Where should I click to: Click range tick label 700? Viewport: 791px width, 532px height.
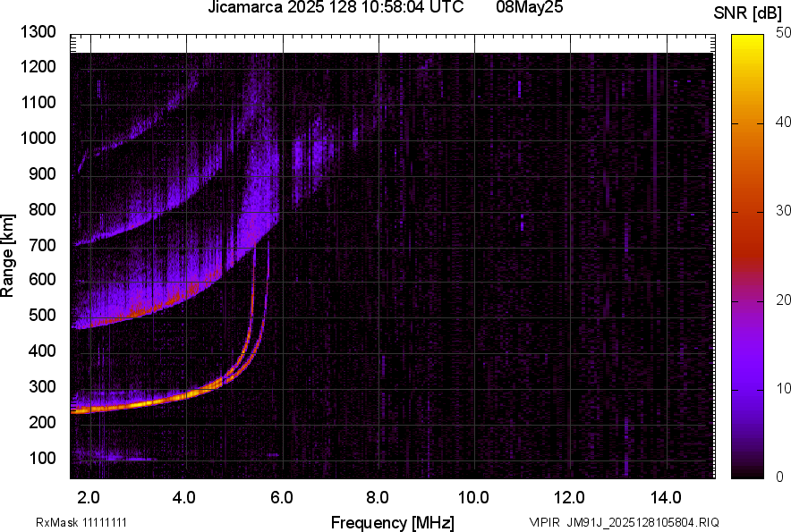42,245
